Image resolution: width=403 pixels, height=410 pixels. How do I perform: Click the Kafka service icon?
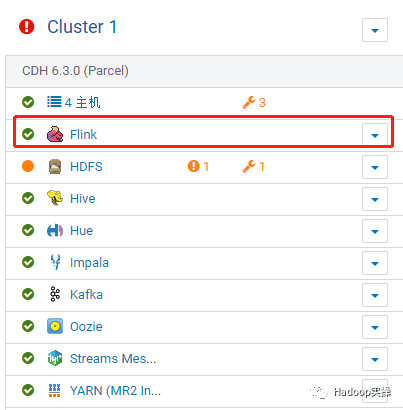click(55, 294)
